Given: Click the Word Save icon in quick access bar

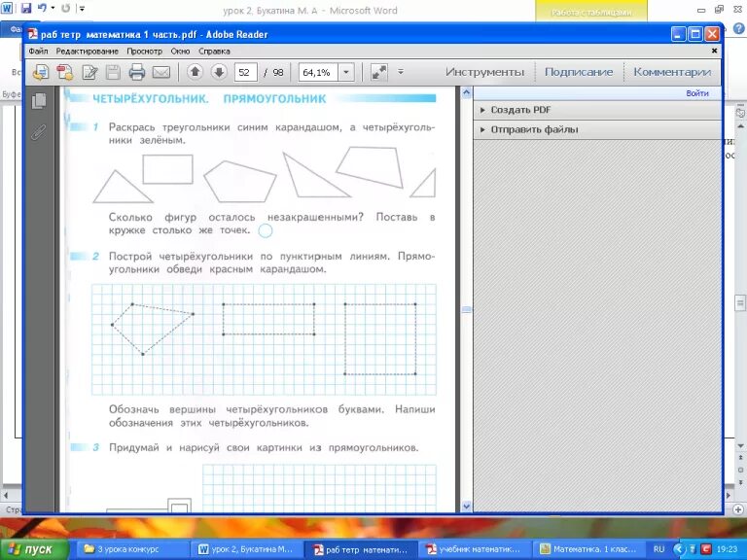Looking at the screenshot, I should click(x=25, y=8).
